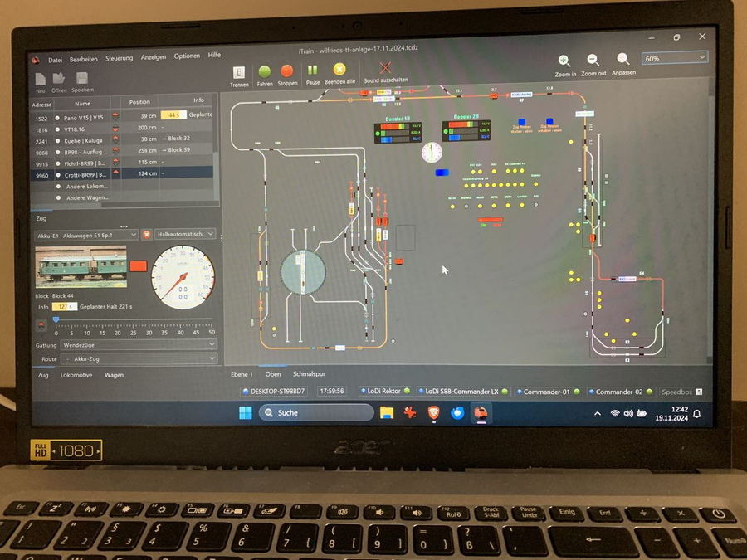Click the three-dots panel handle above the train selector
The image size is (747, 560).
point(124,226)
